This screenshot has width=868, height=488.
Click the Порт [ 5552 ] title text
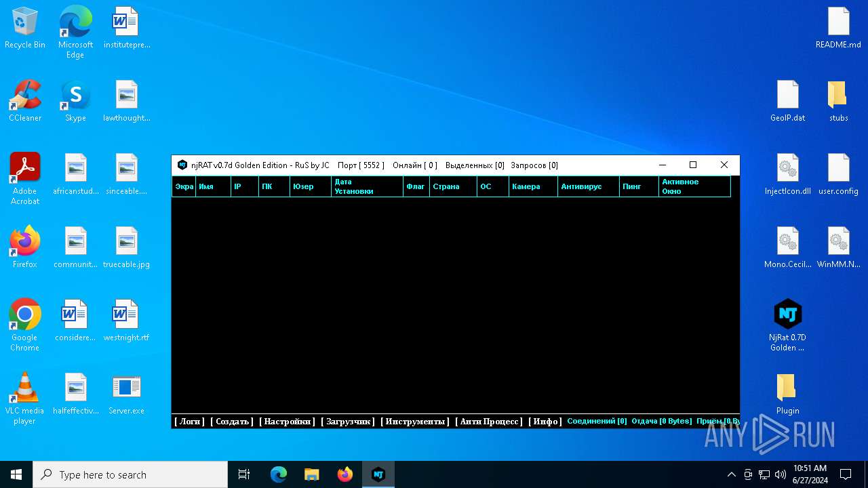pos(361,165)
